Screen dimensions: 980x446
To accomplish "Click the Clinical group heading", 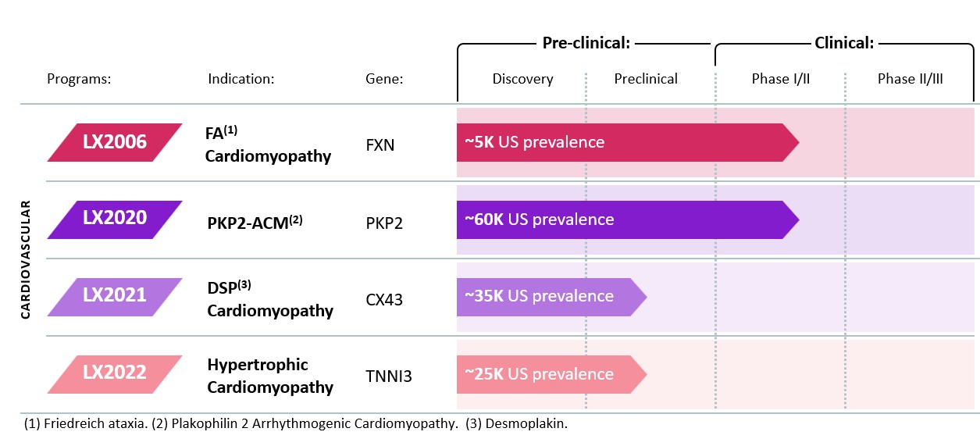I will [x=844, y=43].
